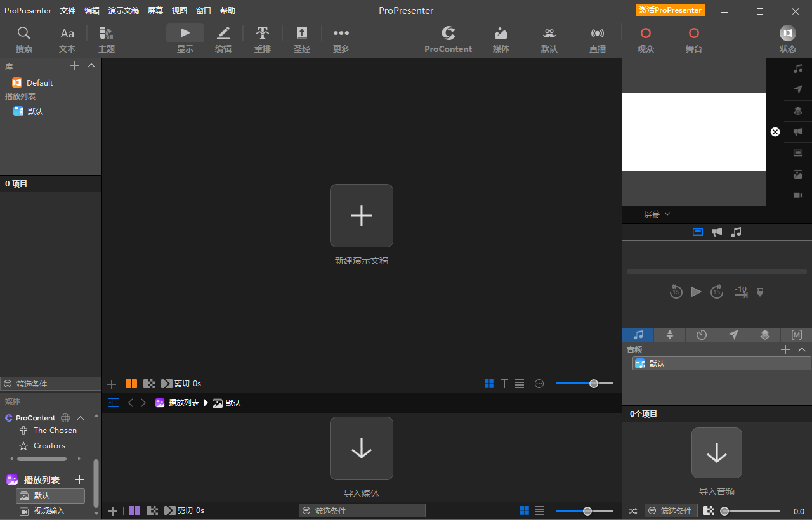812x520 pixels.
Task: Open the 主题 themes tool
Action: [x=107, y=39]
